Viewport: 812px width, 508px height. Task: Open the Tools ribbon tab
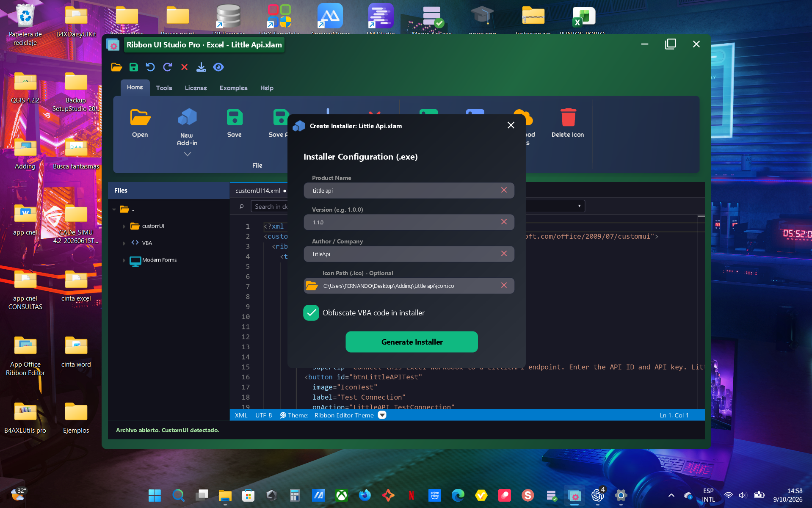click(x=164, y=88)
